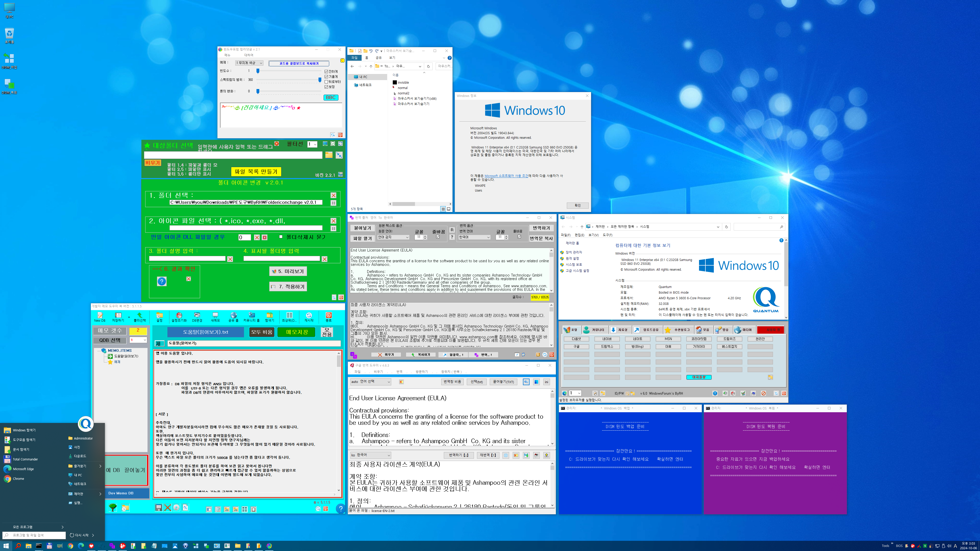The height and width of the screenshot is (551, 980).
Task: Toggle 줄바꿈 checkbox under 번역 옵션
Action: pyautogui.click(x=519, y=237)
